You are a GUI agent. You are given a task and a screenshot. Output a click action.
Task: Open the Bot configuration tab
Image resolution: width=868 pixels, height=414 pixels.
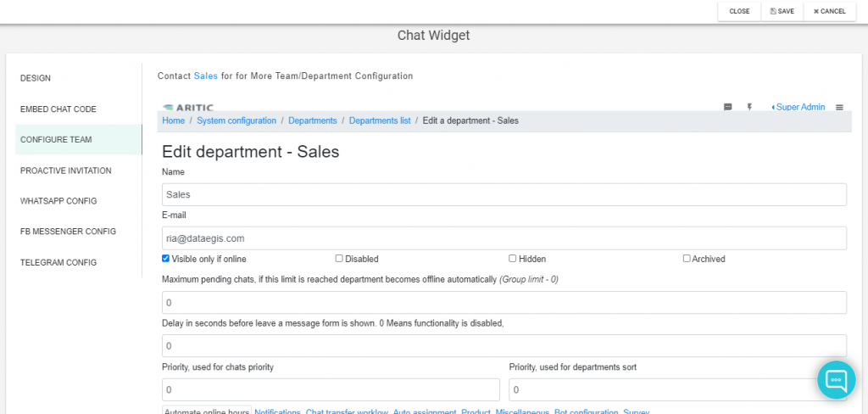pyautogui.click(x=587, y=411)
